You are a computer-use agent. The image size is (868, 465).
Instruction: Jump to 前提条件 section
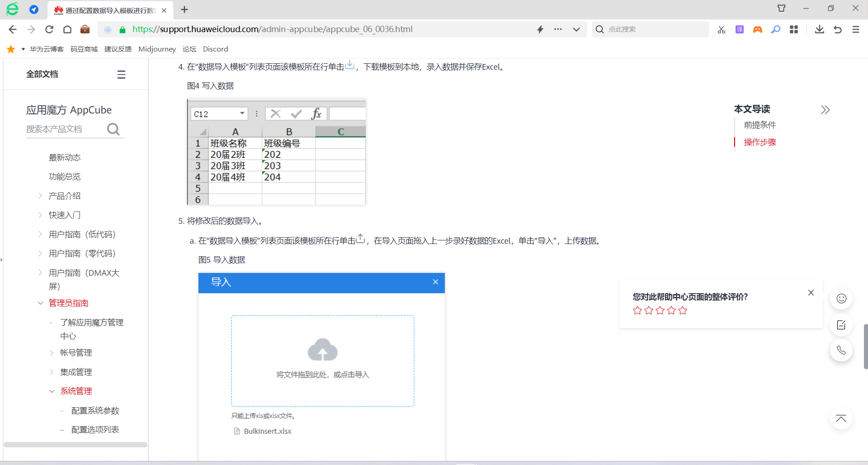point(760,125)
